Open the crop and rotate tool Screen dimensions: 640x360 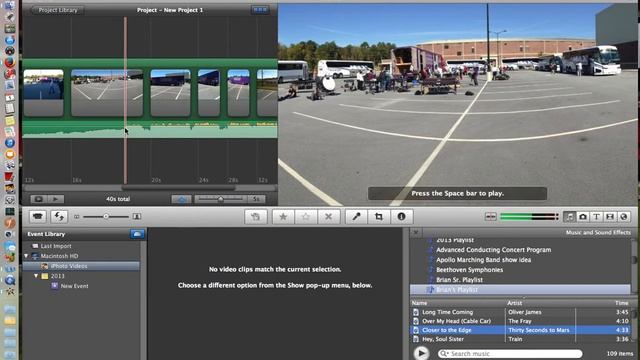pos(379,217)
